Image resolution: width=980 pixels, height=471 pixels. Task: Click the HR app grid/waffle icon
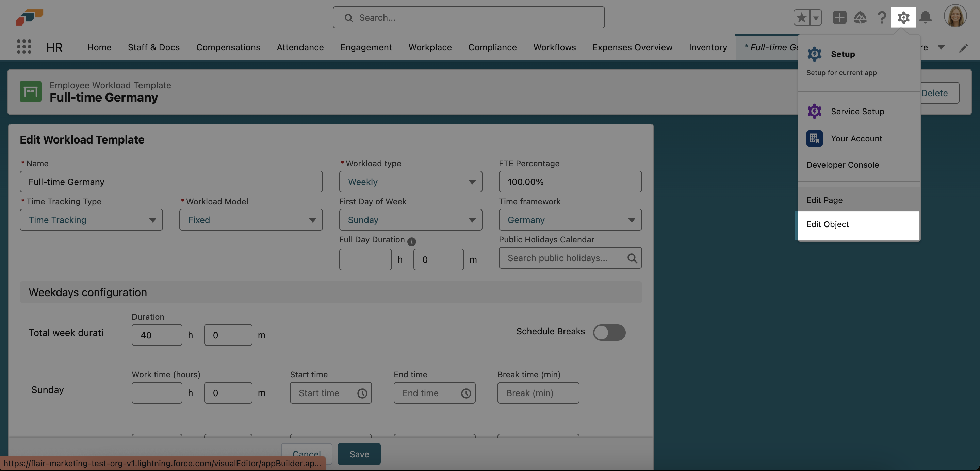22,47
